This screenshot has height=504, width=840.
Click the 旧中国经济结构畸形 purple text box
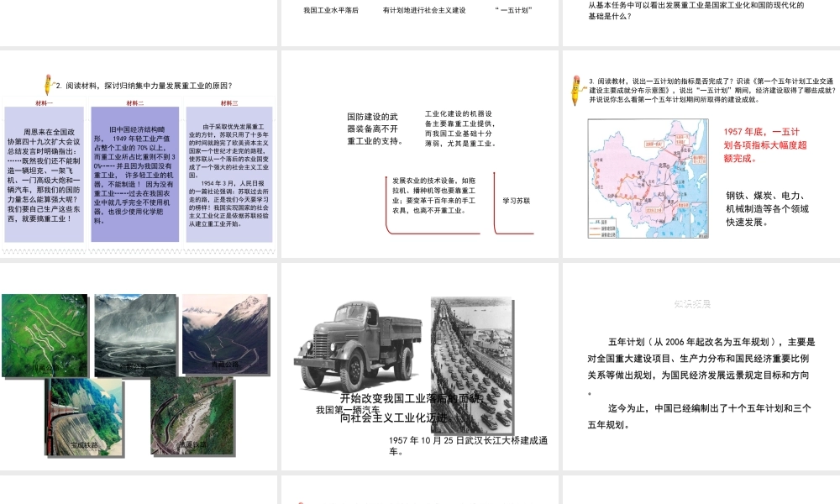[135, 174]
